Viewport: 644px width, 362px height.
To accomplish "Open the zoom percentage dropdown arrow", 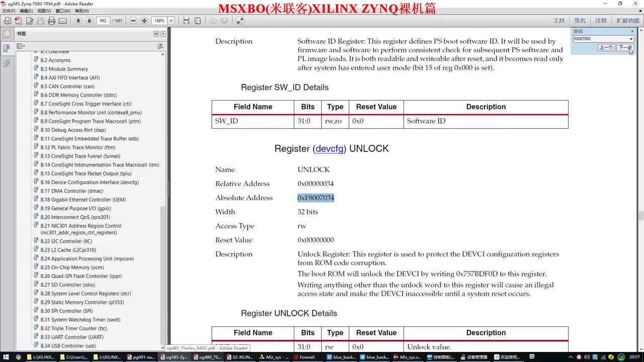I will [171, 21].
